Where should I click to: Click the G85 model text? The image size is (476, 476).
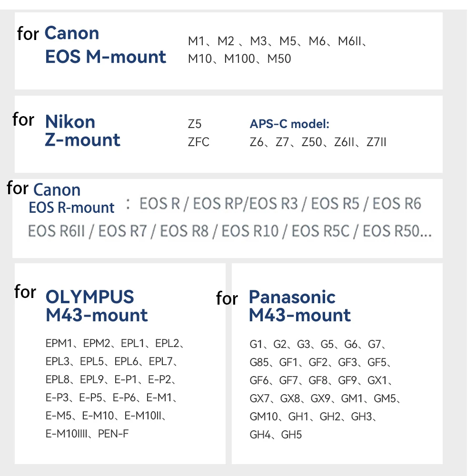click(x=259, y=362)
